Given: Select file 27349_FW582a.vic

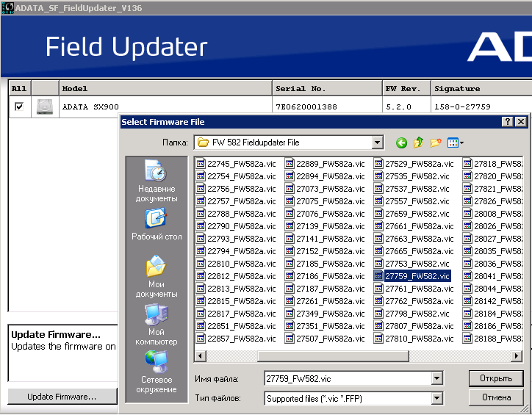Looking at the screenshot, I should pyautogui.click(x=325, y=314).
